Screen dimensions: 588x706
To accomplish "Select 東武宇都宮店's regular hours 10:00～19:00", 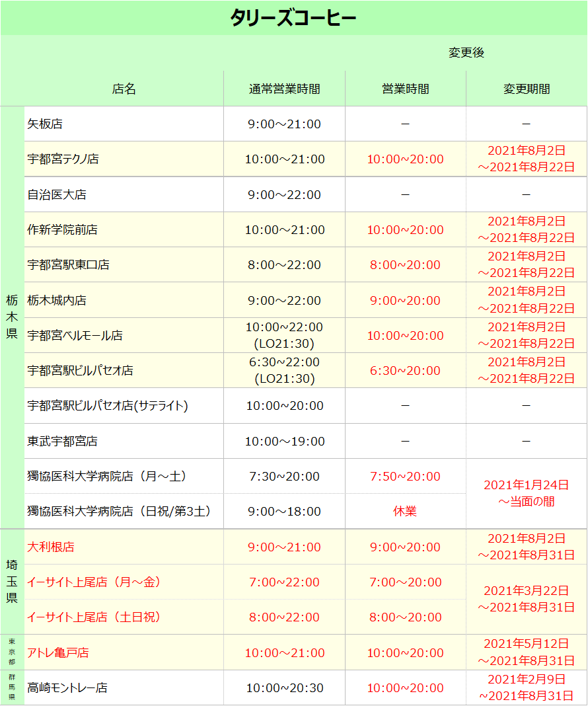I will click(x=284, y=442).
